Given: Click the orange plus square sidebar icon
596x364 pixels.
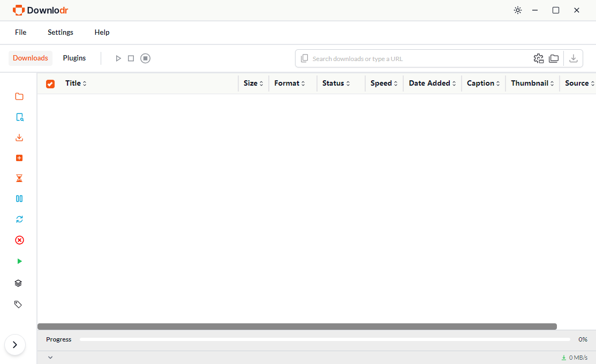Looking at the screenshot, I should click(x=19, y=158).
